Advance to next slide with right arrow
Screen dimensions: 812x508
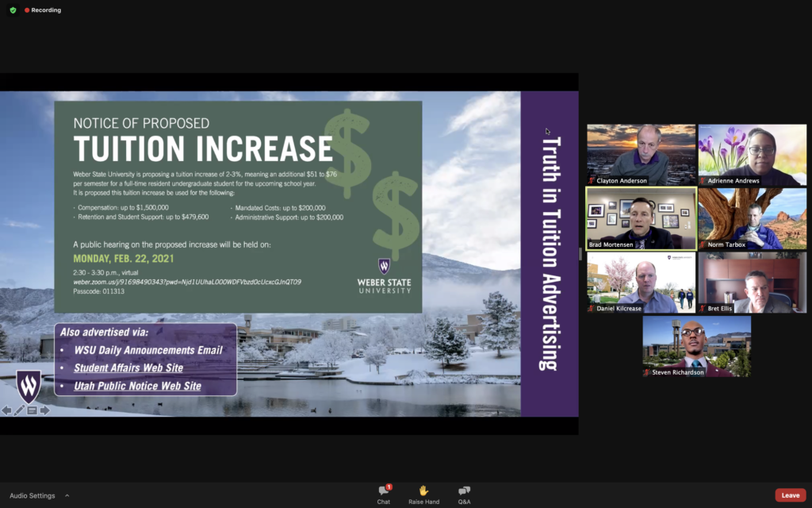click(x=45, y=410)
